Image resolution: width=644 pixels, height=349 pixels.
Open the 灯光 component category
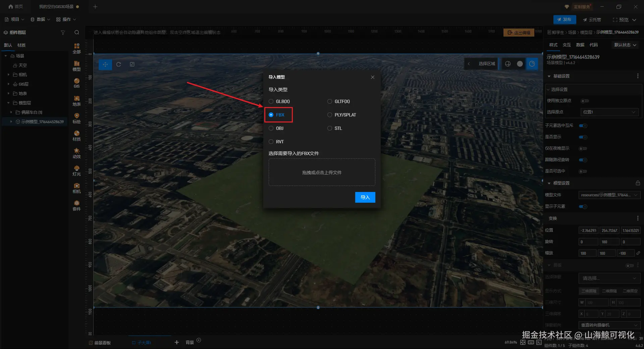pos(76,170)
